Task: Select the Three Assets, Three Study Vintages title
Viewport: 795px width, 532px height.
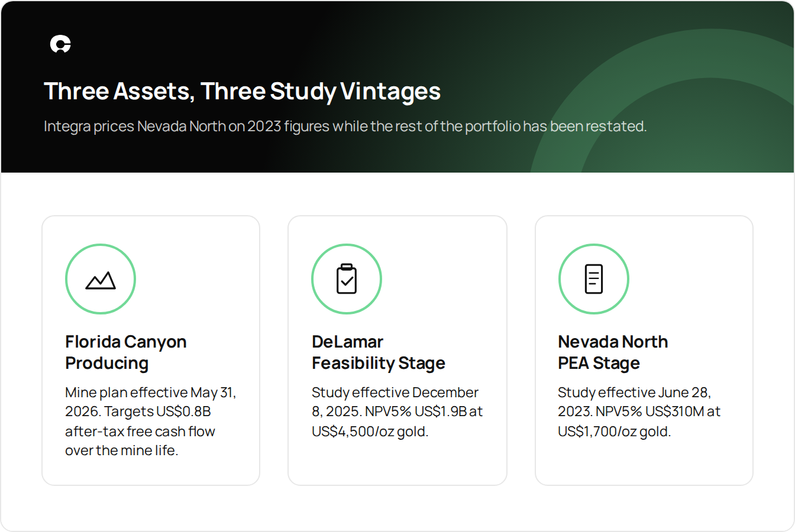Action: pos(243,91)
